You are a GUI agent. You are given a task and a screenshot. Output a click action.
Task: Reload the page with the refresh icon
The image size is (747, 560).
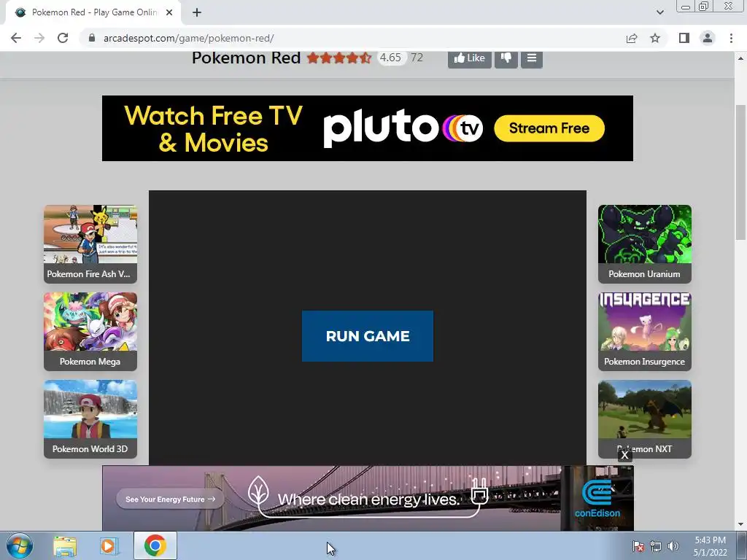coord(63,38)
